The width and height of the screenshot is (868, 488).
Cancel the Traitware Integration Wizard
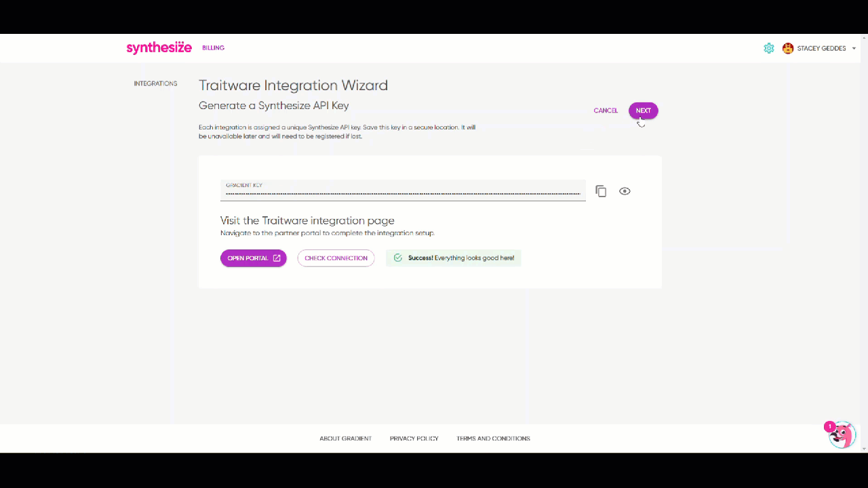(x=605, y=110)
